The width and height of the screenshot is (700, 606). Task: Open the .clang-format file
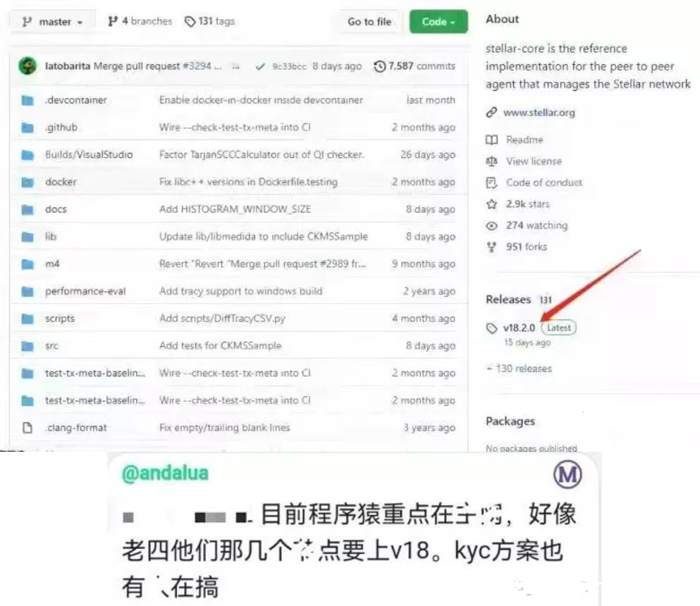tap(76, 428)
